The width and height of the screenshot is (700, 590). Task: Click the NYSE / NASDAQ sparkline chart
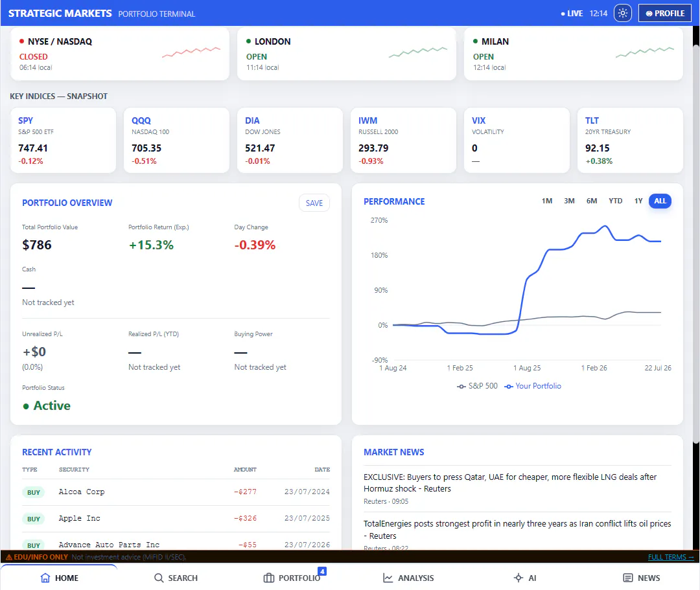(x=191, y=52)
